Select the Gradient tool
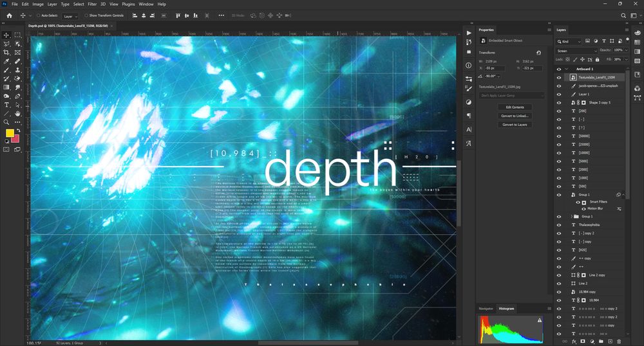 [6, 87]
